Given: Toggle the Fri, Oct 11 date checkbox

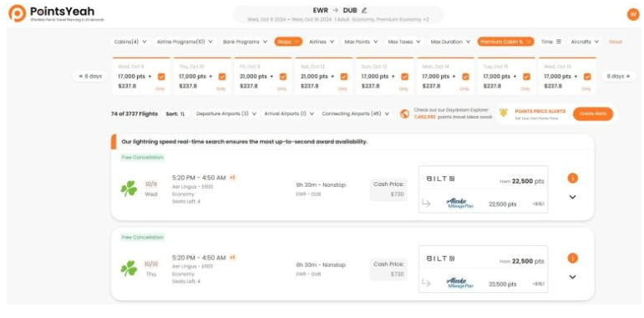Looking at the screenshot, I should (283, 77).
